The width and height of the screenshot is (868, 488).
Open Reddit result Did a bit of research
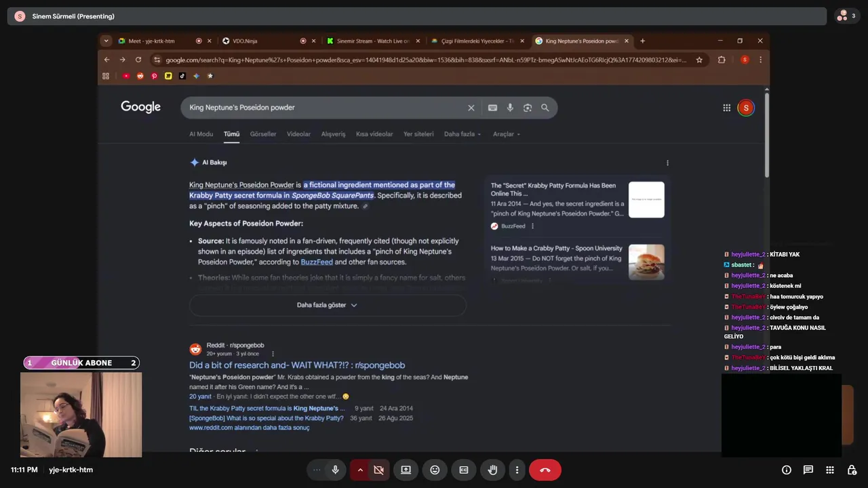coord(297,365)
